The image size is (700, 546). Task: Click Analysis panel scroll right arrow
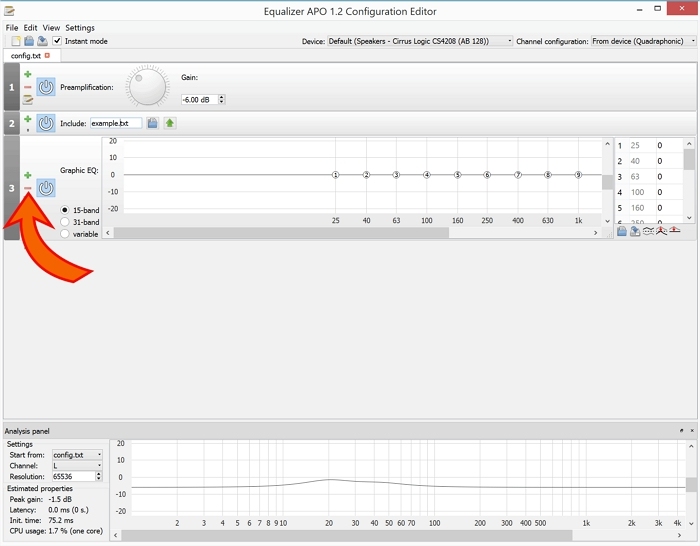[x=679, y=535]
